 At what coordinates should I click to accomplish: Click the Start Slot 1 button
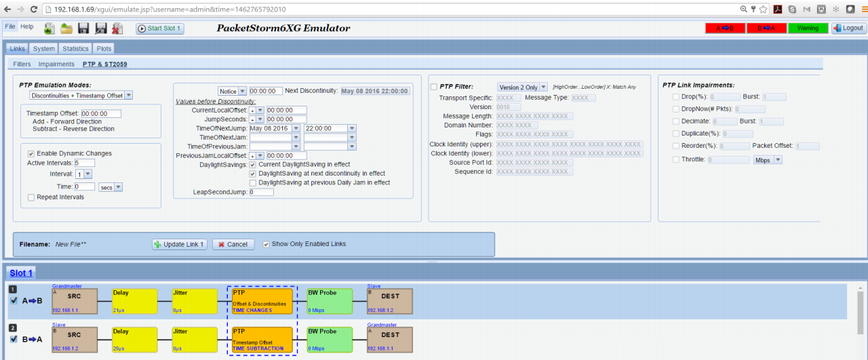point(159,28)
